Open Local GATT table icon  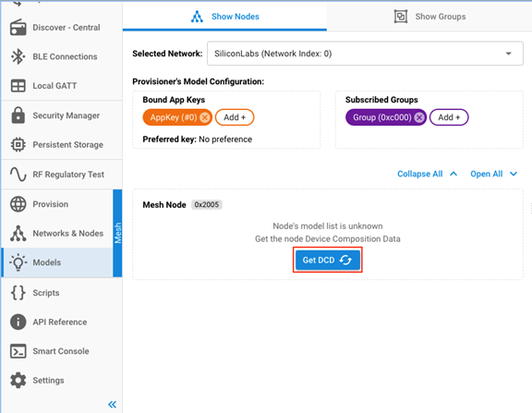(18, 86)
